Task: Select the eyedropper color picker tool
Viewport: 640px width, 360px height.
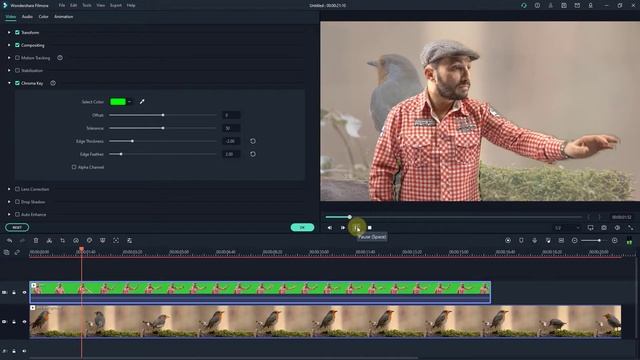Action: click(x=142, y=102)
